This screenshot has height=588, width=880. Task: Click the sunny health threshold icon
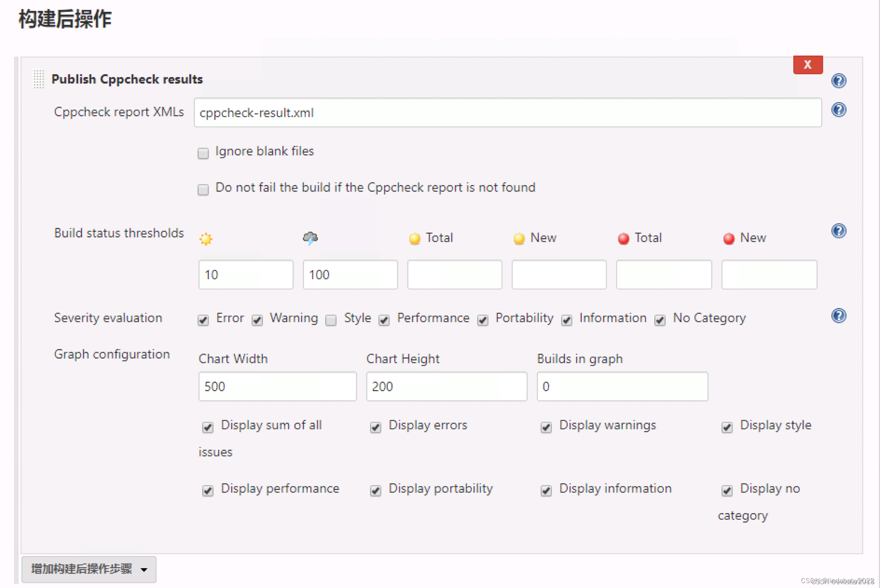206,239
